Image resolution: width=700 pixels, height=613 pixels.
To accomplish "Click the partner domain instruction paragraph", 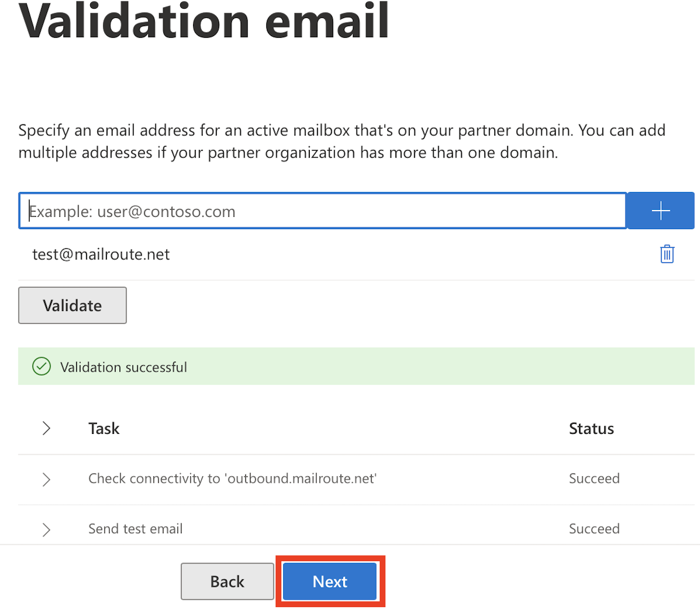I will pos(342,141).
